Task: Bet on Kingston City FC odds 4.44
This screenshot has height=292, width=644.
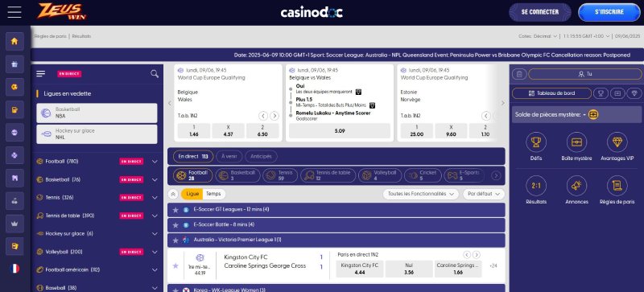Action: [x=359, y=269]
